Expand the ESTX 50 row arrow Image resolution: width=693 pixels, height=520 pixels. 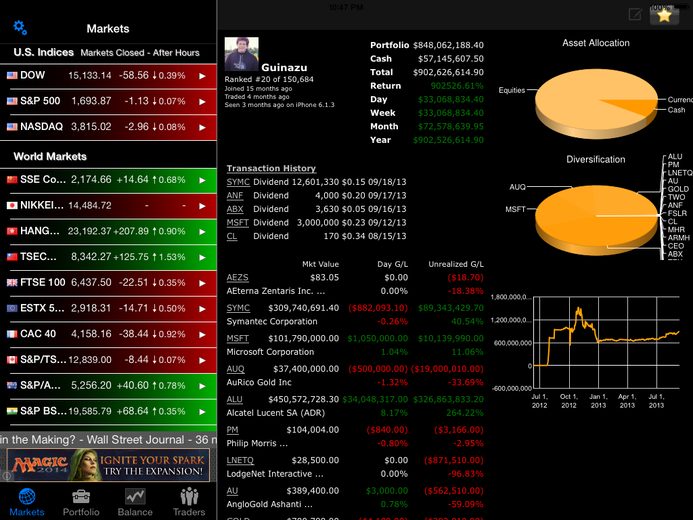click(x=202, y=309)
